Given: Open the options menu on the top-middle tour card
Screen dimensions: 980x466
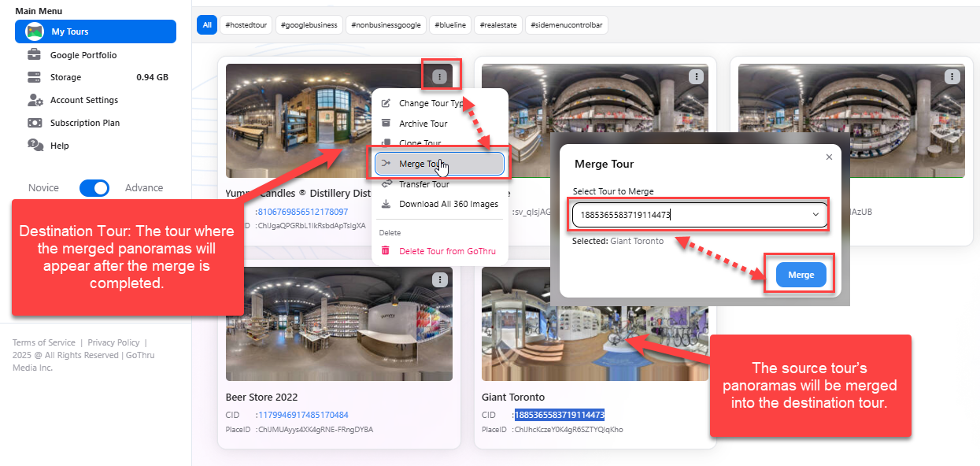Looking at the screenshot, I should (x=696, y=77).
